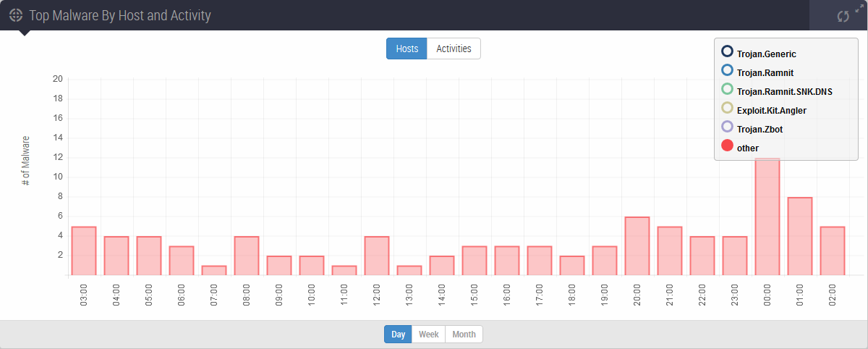Click the 08:00 bar
868x349 pixels.
click(x=247, y=256)
